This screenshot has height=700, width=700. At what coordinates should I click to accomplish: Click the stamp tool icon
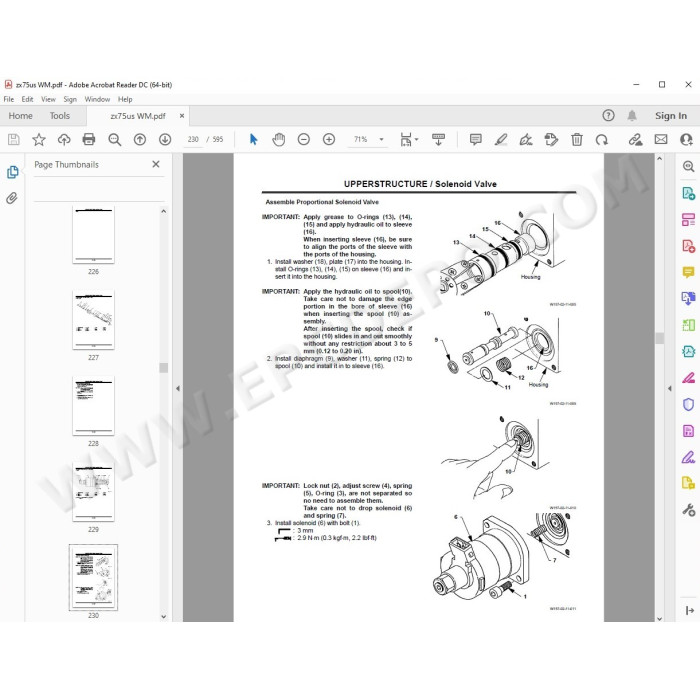click(551, 140)
